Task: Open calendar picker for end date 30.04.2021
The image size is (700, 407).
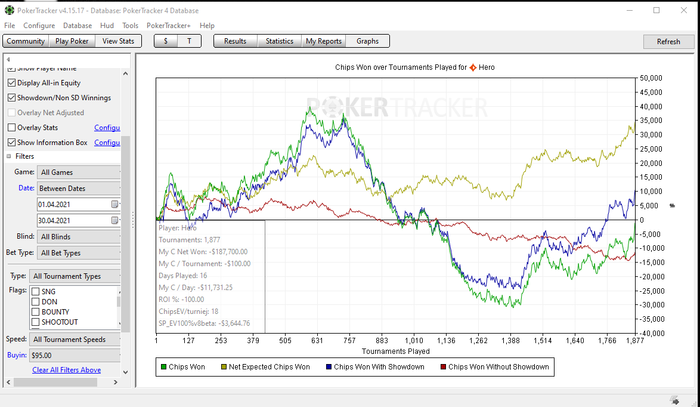Action: click(x=115, y=220)
